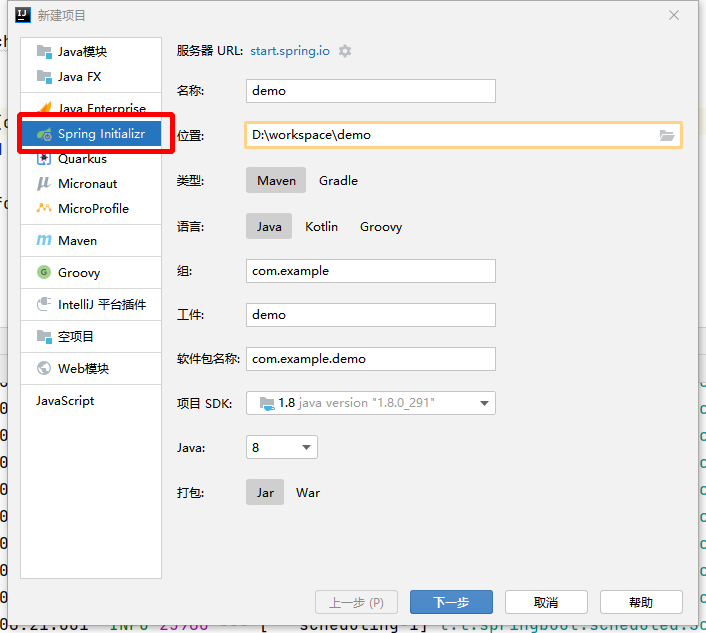Browse for location with folder icon
Image resolution: width=706 pixels, height=633 pixels.
(667, 135)
